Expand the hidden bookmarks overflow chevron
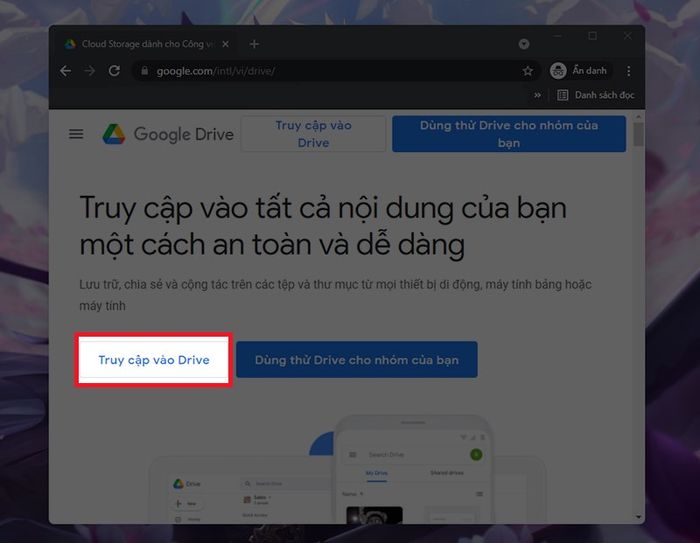700x543 pixels. [538, 95]
